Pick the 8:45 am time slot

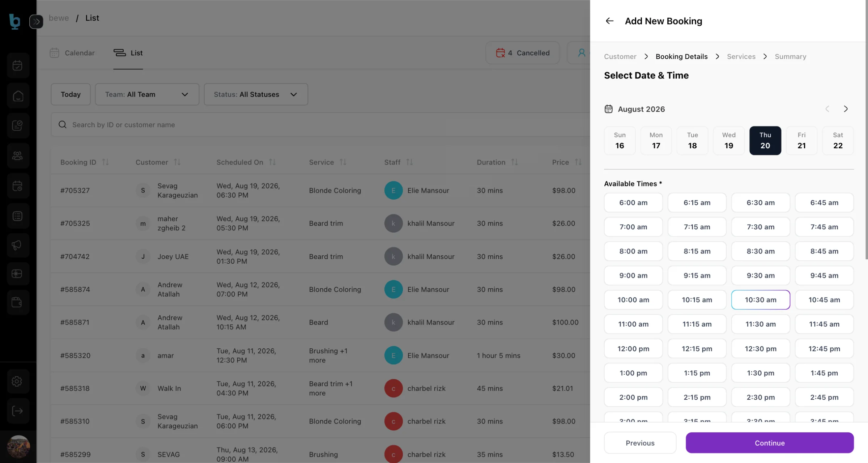(824, 251)
